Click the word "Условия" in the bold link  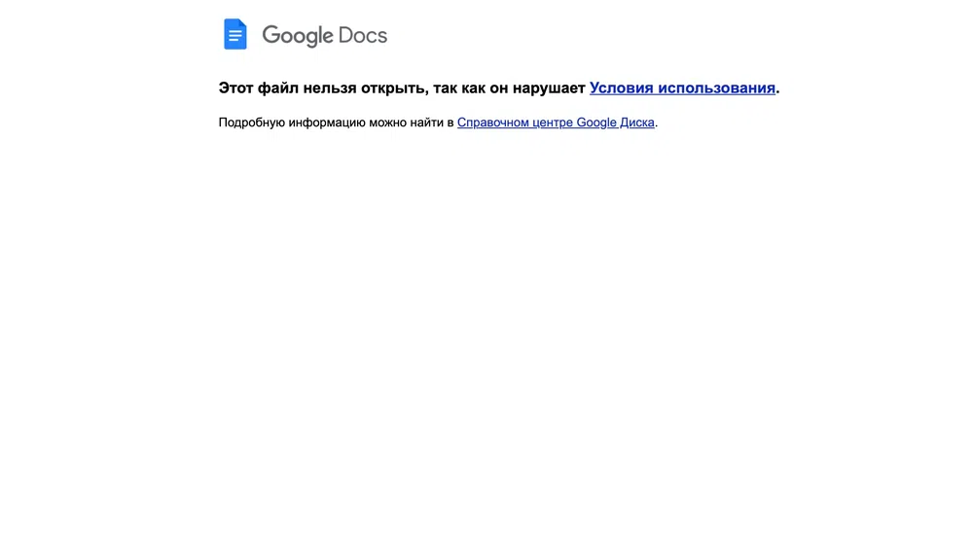click(x=621, y=88)
